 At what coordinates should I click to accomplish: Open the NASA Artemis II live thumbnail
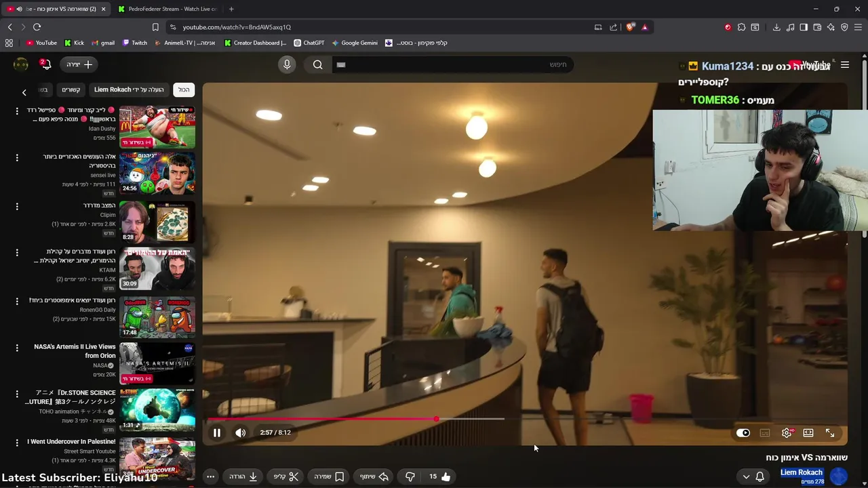157,363
